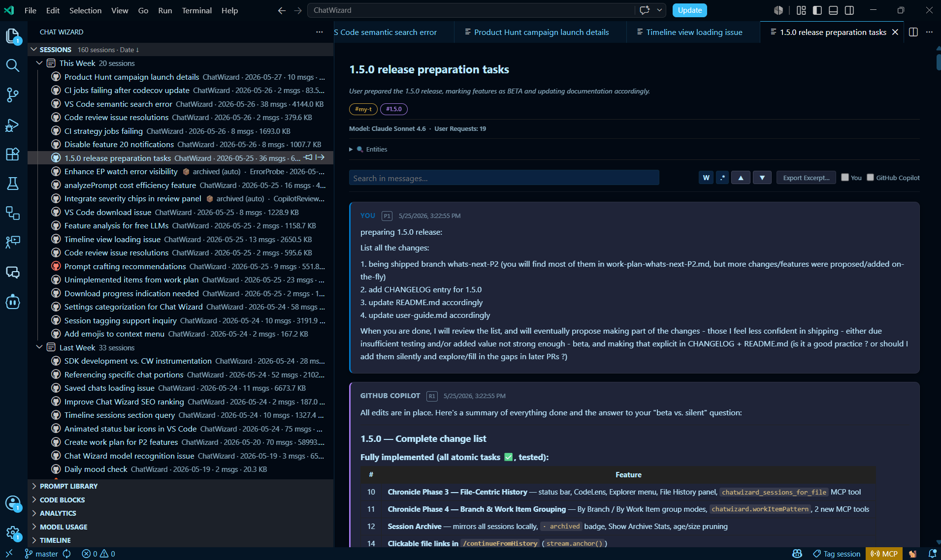This screenshot has height=560, width=941.
Task: Click in the Search in messages field
Action: point(504,178)
